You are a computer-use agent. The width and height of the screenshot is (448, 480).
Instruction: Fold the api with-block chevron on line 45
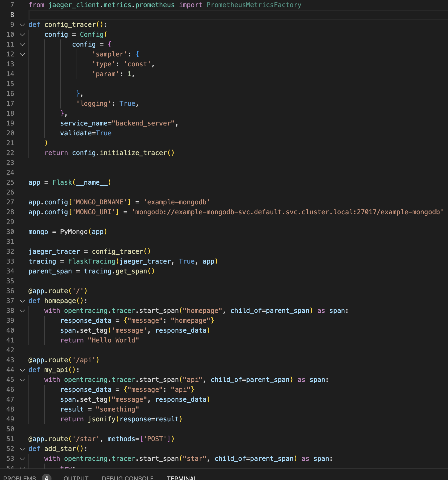tap(22, 380)
